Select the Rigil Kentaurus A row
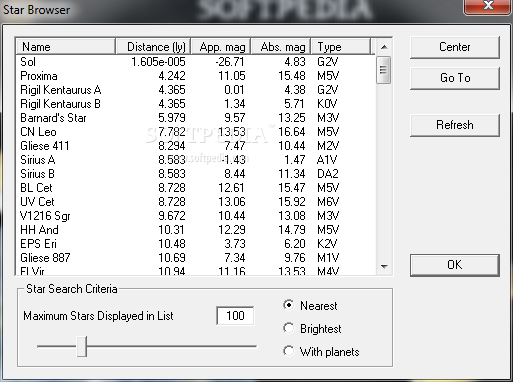This screenshot has width=513, height=382. pyautogui.click(x=196, y=90)
